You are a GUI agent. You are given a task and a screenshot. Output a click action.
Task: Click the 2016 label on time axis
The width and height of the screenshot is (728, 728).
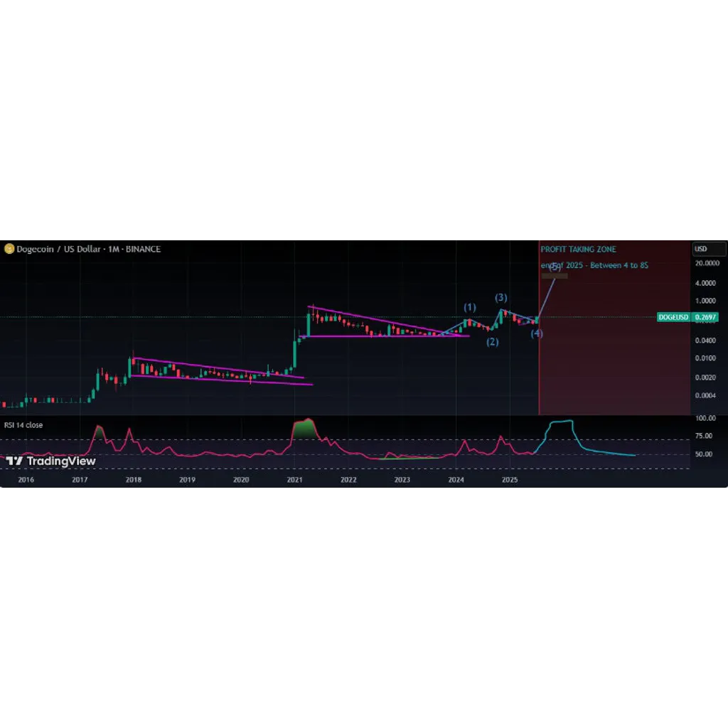point(26,480)
